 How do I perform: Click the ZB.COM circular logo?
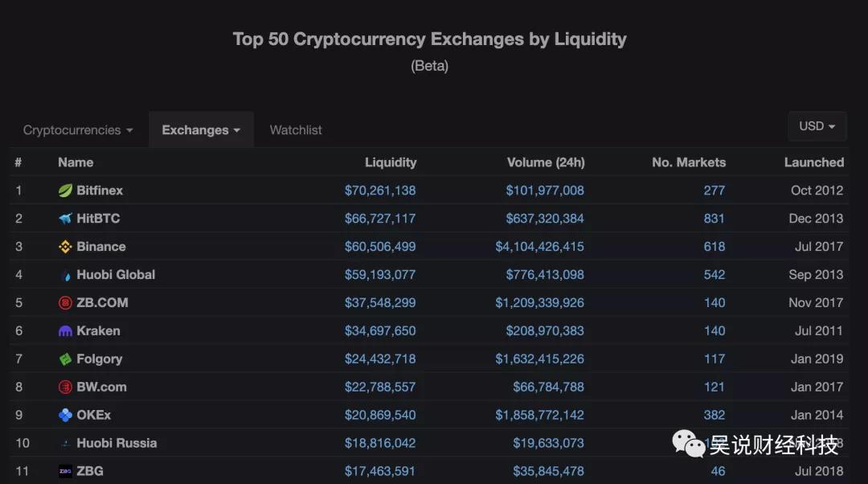coord(66,302)
